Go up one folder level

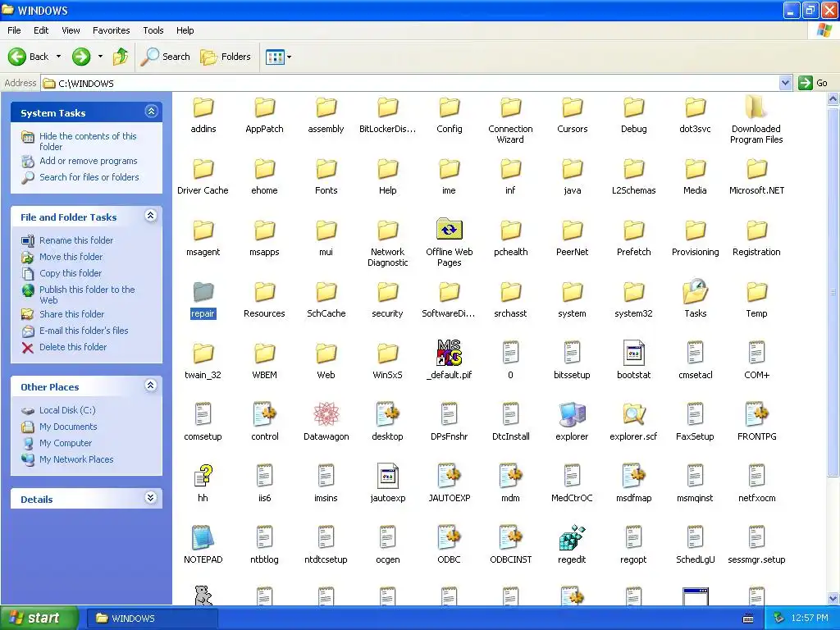tap(121, 57)
